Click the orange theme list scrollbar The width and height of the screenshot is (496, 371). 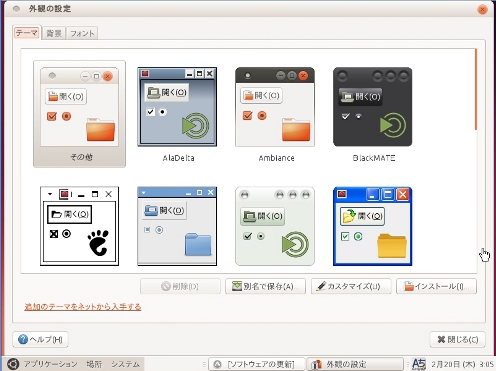click(476, 89)
